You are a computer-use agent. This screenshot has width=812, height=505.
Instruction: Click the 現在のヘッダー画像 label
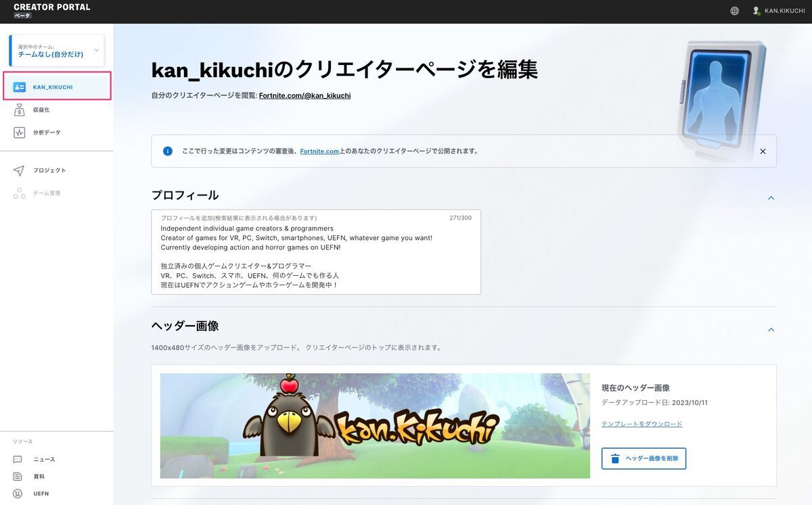[635, 388]
